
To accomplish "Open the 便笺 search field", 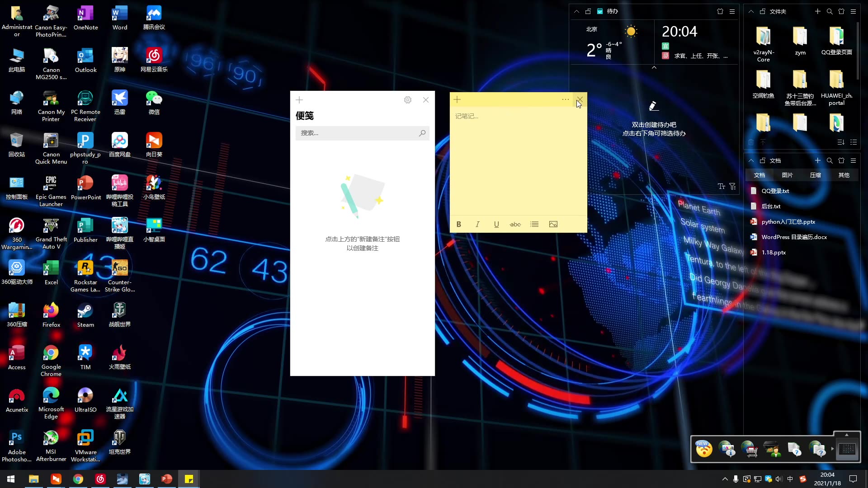I will click(x=363, y=133).
